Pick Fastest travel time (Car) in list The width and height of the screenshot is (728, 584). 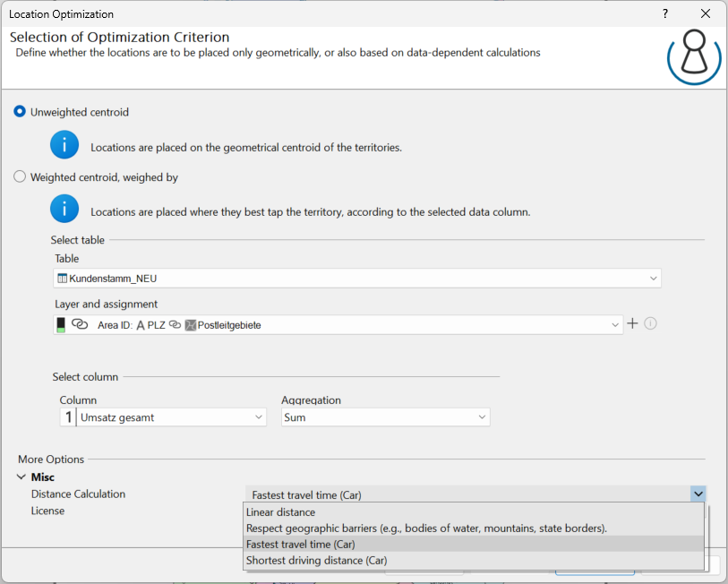301,545
